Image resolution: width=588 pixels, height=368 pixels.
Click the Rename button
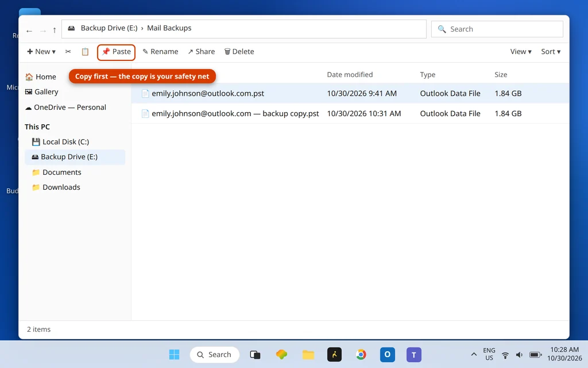pyautogui.click(x=161, y=51)
